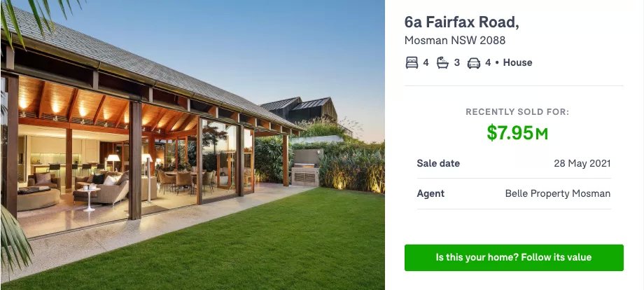Screen dimensions: 644x290
Task: Click the Agent row label
Action: pyautogui.click(x=430, y=193)
